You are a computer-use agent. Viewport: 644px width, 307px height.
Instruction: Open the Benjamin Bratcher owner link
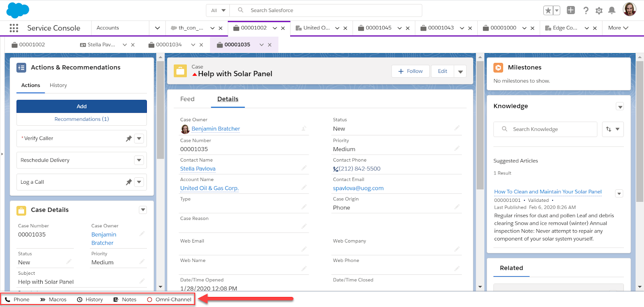216,129
